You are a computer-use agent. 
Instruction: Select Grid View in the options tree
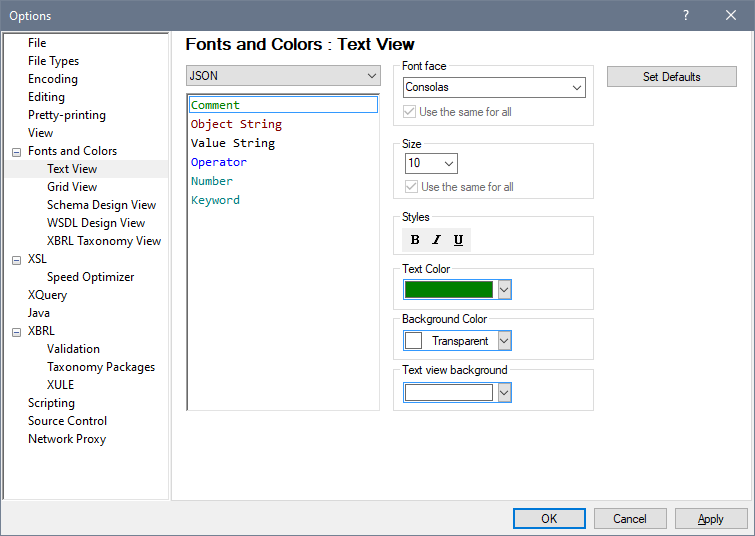point(72,187)
